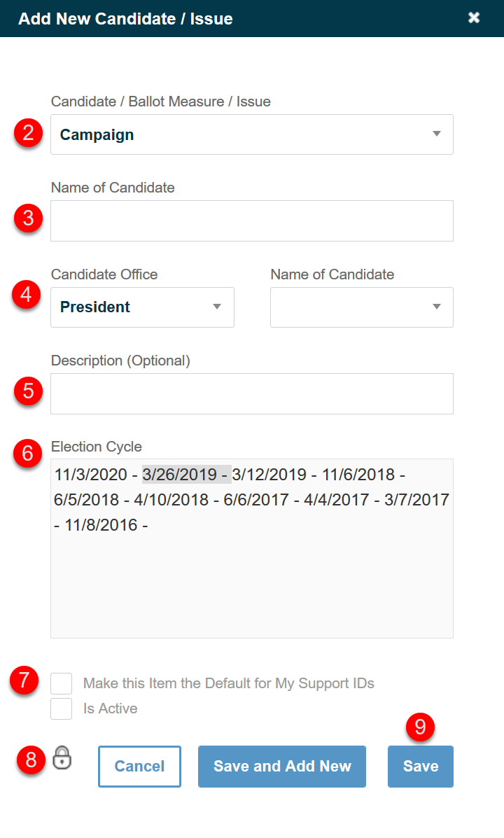
Task: Check the Is Active checkbox
Action: 61,708
